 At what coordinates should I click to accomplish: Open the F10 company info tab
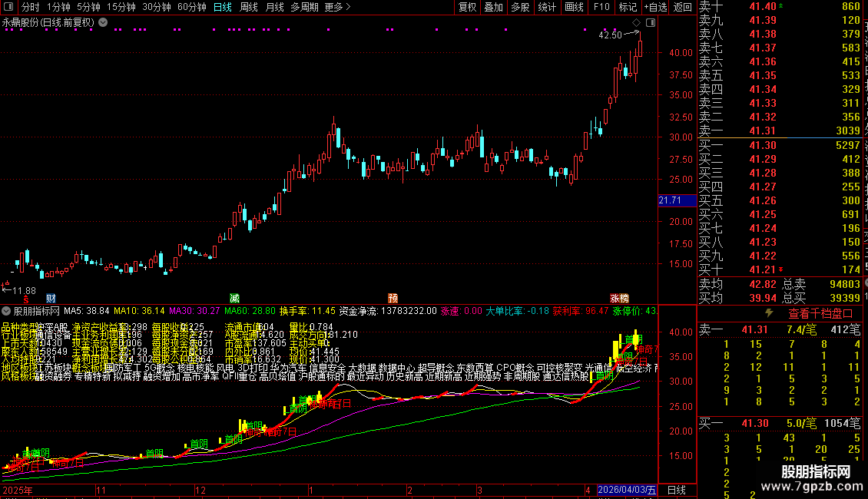point(601,7)
